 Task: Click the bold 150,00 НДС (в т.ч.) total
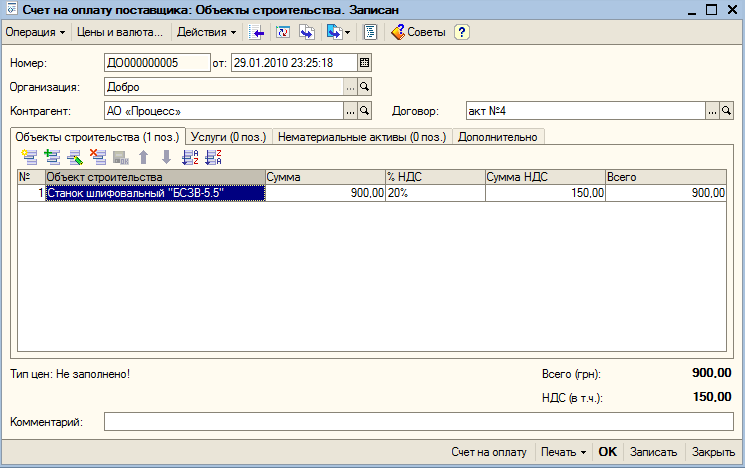point(712,397)
